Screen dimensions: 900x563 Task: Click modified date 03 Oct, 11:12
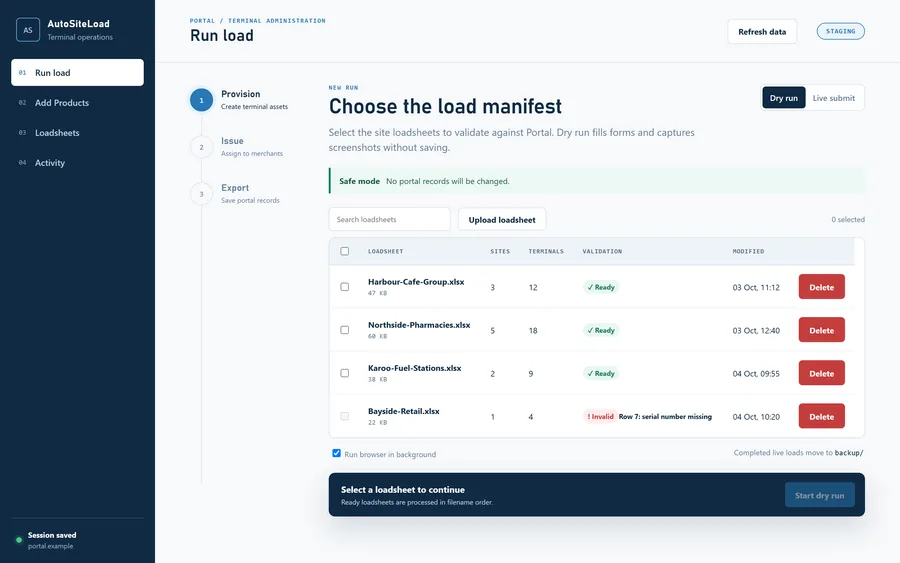pyautogui.click(x=756, y=288)
